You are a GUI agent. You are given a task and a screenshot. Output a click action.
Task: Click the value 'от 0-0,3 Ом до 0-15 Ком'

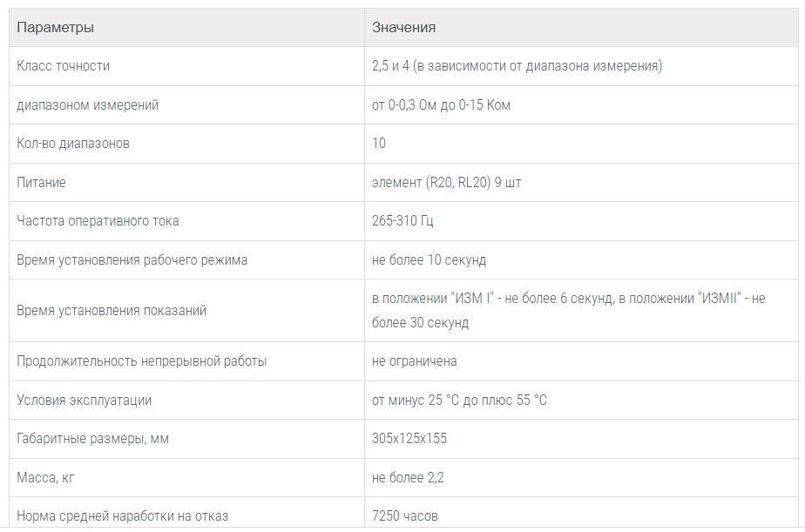[441, 105]
